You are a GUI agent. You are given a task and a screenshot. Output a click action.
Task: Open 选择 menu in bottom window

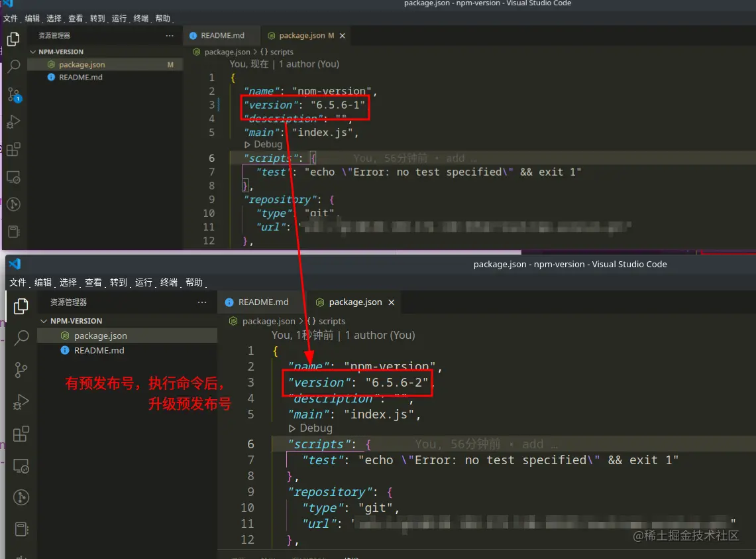pos(68,282)
